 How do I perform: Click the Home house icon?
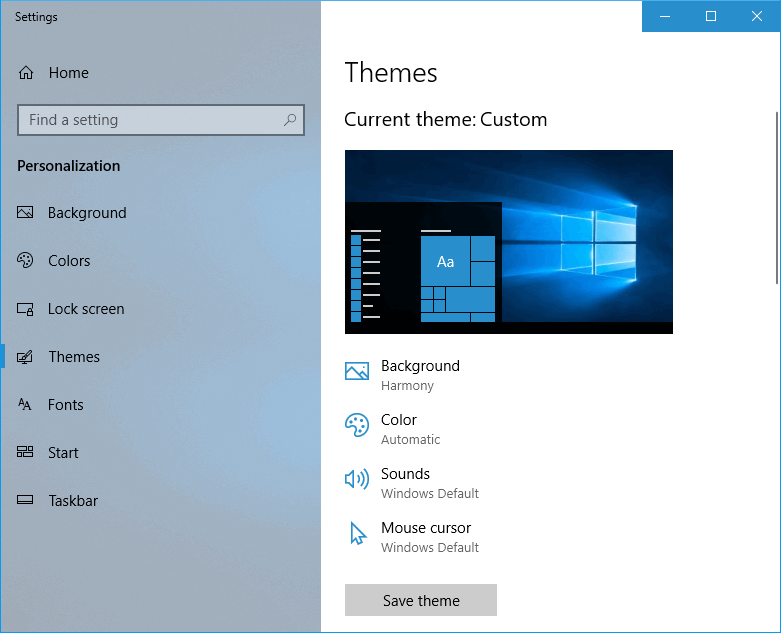pos(26,73)
